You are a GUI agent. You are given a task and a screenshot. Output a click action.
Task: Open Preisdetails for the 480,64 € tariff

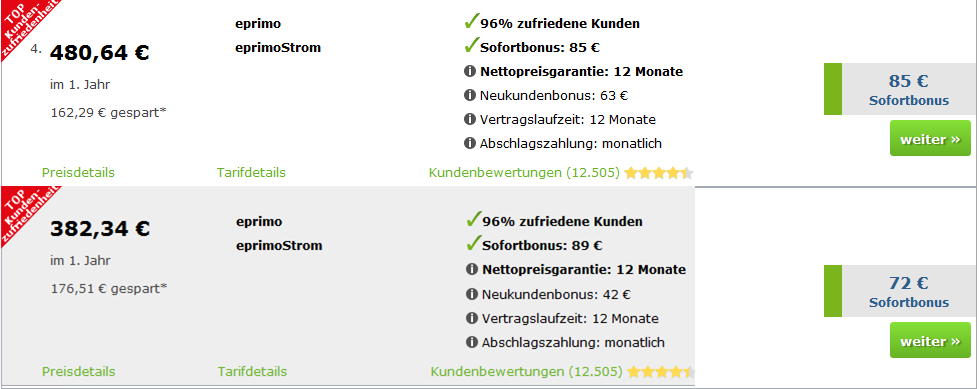click(78, 173)
